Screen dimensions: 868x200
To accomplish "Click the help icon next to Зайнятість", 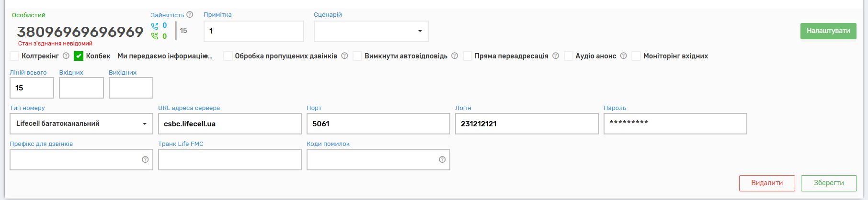I will coord(190,15).
